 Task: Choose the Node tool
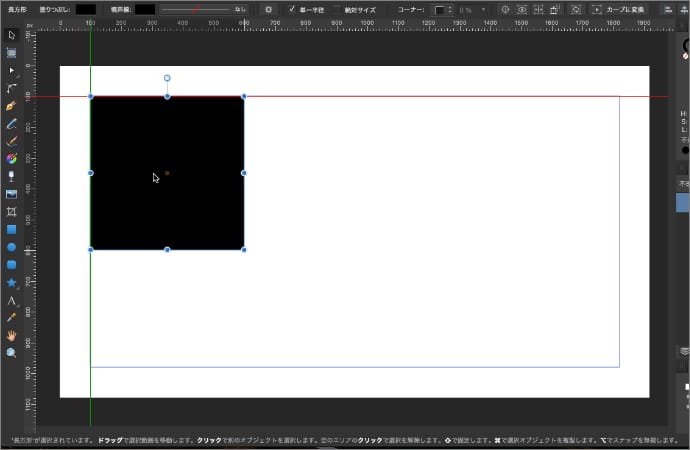[x=12, y=71]
